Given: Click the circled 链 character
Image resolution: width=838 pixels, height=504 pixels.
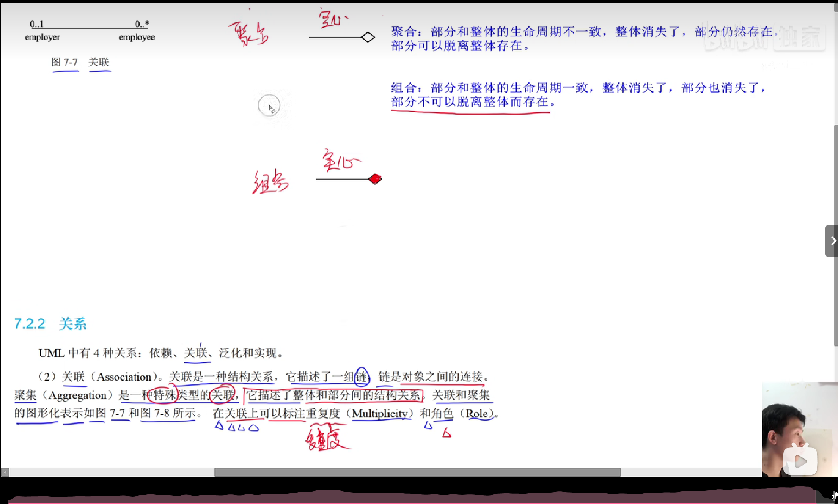Looking at the screenshot, I should click(x=362, y=376).
